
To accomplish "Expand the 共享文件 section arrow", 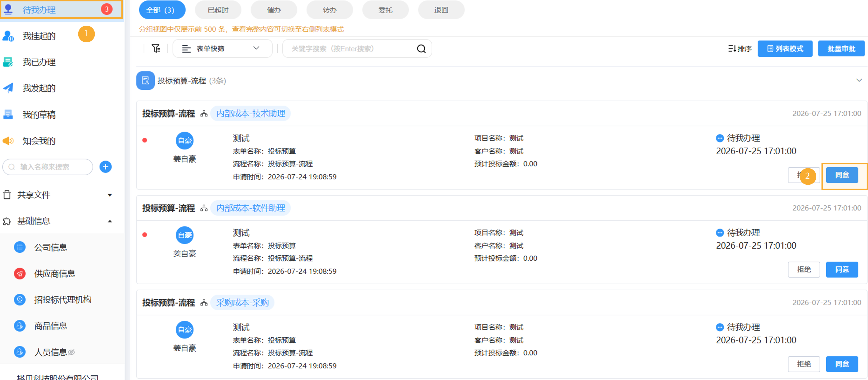I will coord(110,195).
